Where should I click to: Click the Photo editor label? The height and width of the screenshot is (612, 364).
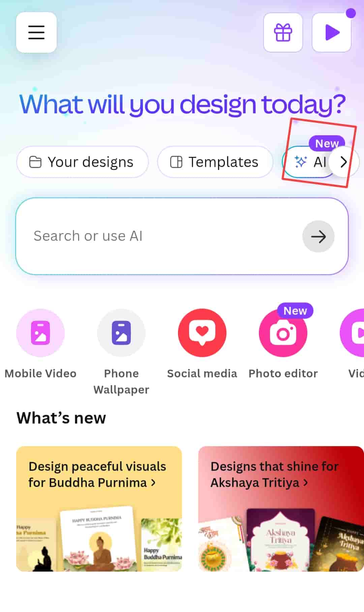(x=283, y=374)
